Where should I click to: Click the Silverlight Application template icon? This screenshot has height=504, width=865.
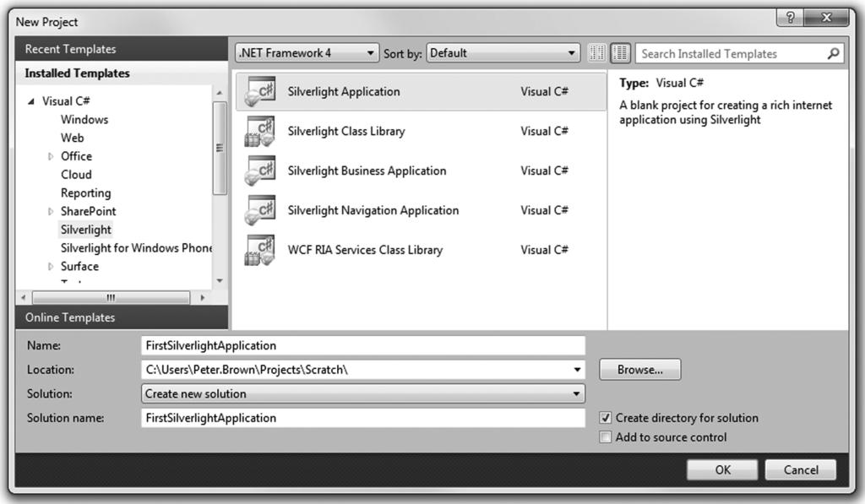click(x=260, y=91)
